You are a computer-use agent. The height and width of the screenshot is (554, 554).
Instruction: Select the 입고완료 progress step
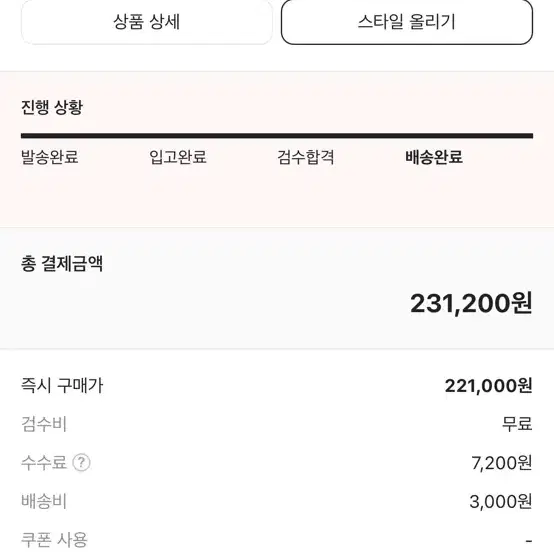point(178,157)
